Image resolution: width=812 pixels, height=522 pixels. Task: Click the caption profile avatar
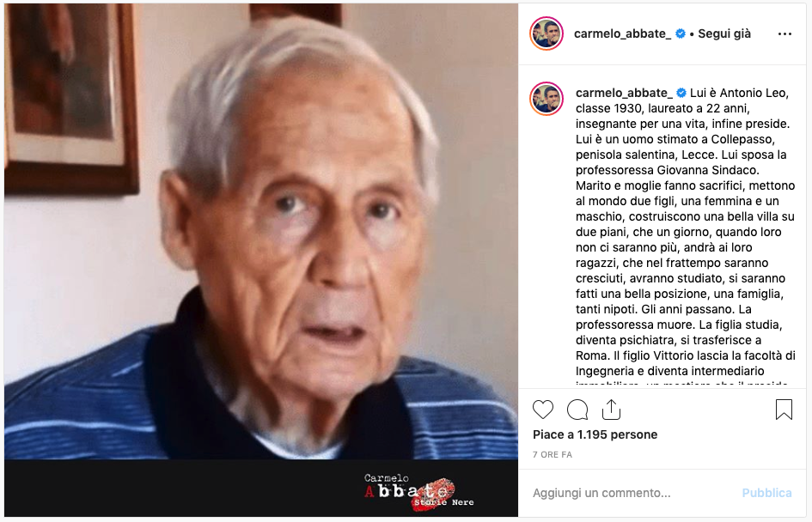click(546, 98)
